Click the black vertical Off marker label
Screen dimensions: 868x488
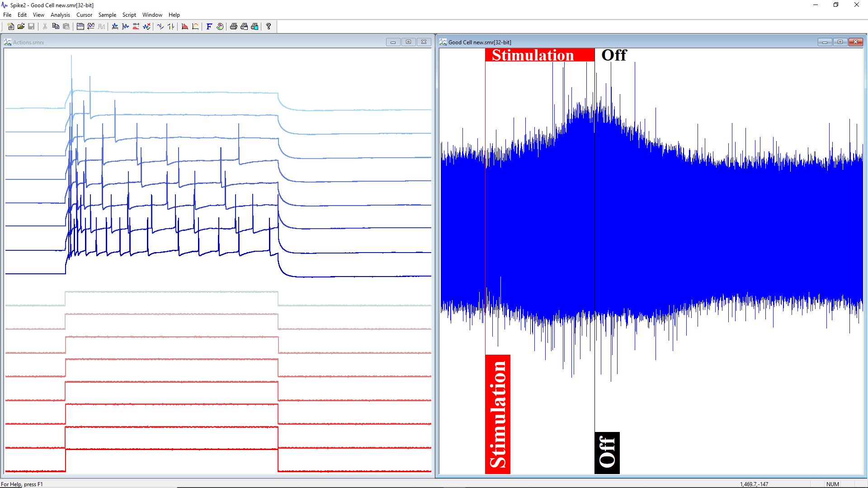607,452
